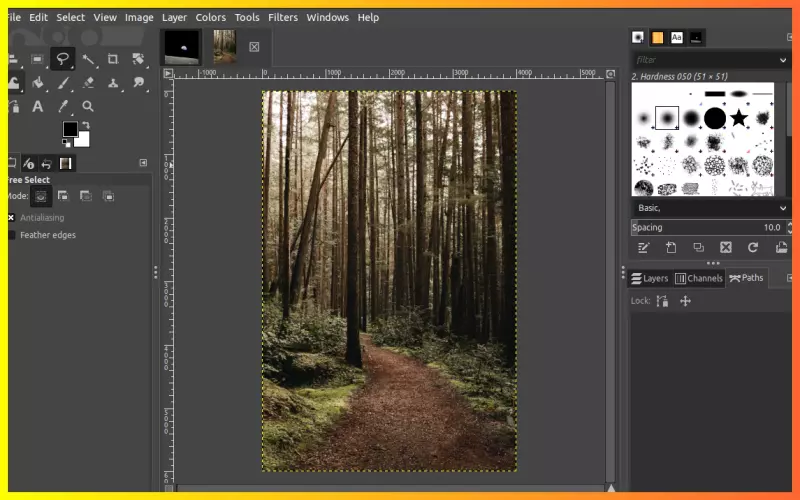Screen dimensions: 800x500
Task: Lock path position icon
Action: (685, 301)
